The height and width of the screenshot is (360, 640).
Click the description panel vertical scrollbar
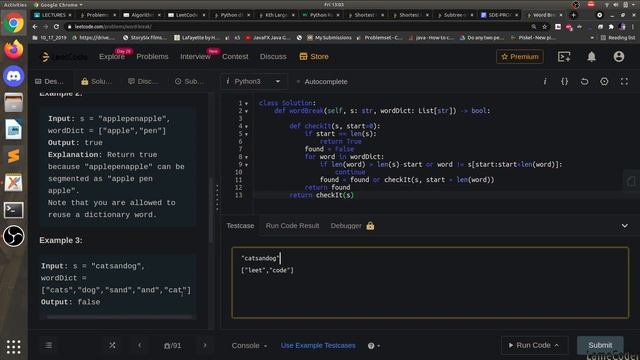pos(211,210)
